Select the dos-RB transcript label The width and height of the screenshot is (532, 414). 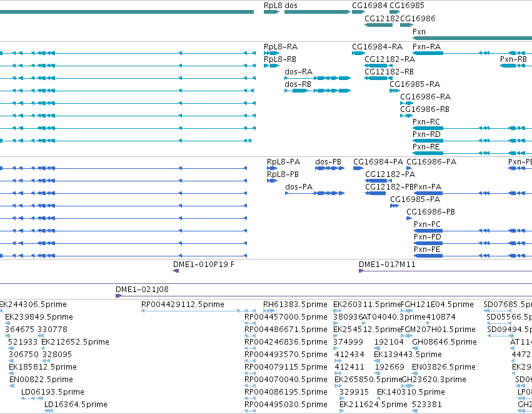tap(298, 84)
